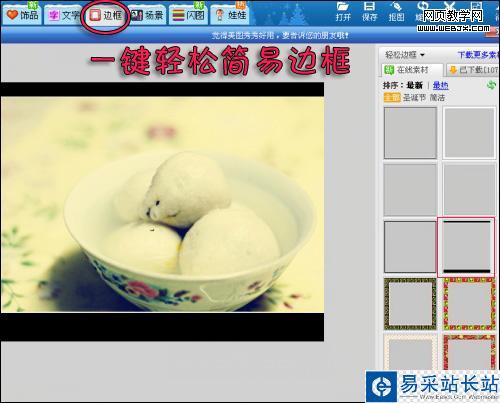Expand the 轻松边框 dropdown

[405, 55]
